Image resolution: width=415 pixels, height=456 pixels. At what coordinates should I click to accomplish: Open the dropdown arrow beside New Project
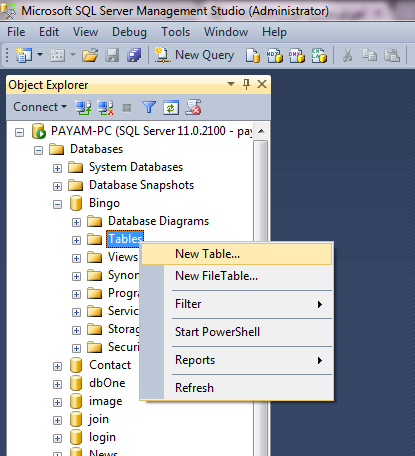pos(40,54)
